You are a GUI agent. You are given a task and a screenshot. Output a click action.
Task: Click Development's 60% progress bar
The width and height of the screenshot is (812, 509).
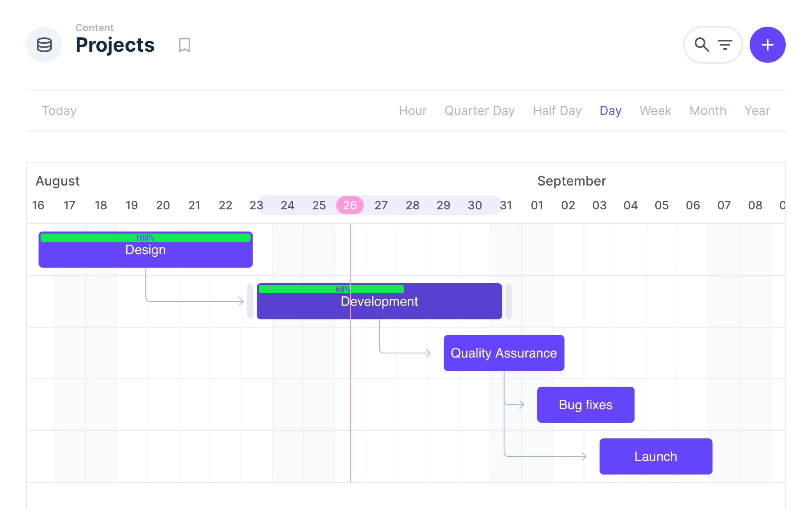(x=331, y=289)
